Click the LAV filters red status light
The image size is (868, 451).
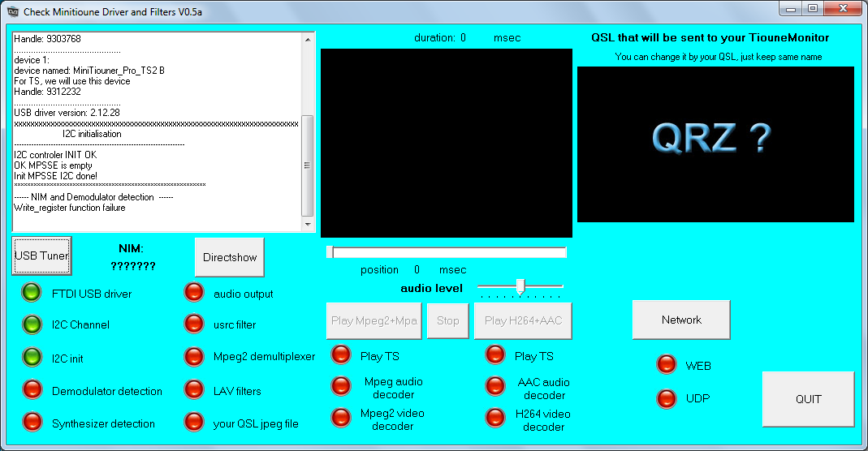(194, 389)
